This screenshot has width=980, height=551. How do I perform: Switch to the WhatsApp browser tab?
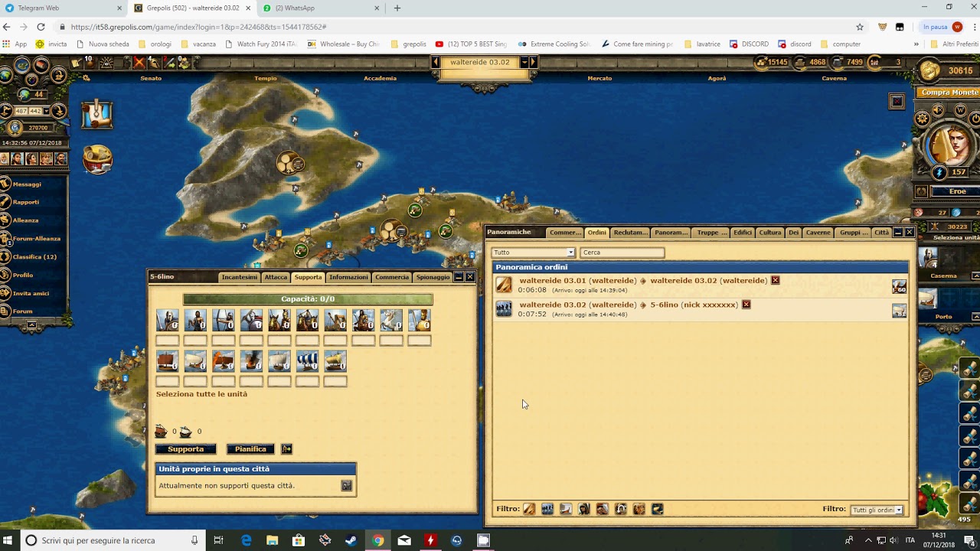[x=321, y=8]
